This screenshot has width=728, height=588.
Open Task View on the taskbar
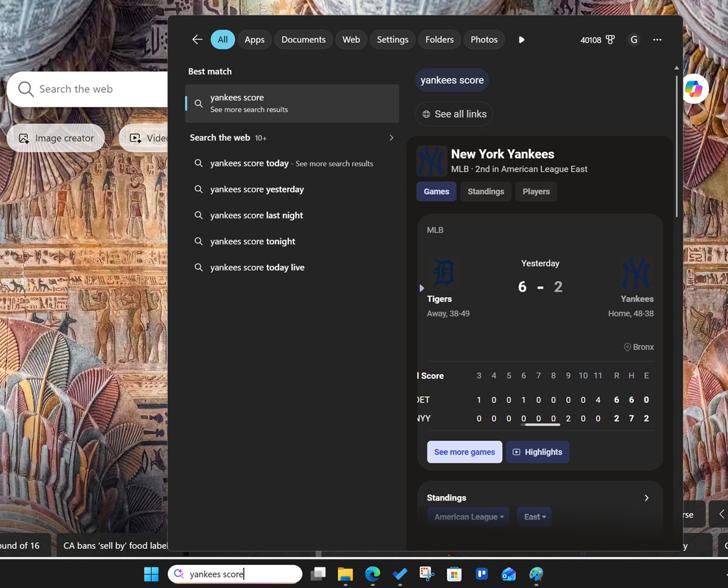[318, 574]
